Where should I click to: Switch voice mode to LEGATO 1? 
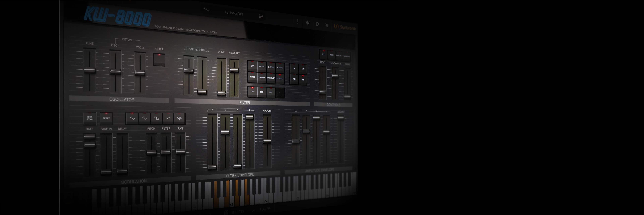[x=339, y=56]
